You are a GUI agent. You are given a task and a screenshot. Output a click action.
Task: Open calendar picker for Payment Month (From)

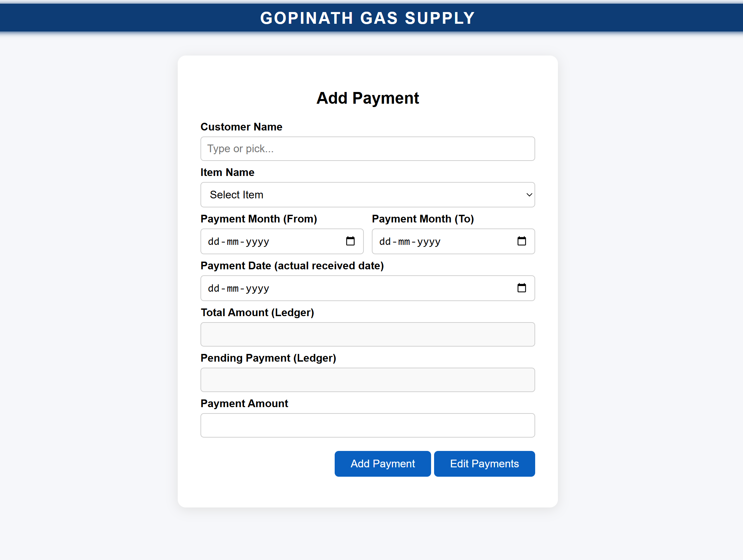[x=350, y=242]
